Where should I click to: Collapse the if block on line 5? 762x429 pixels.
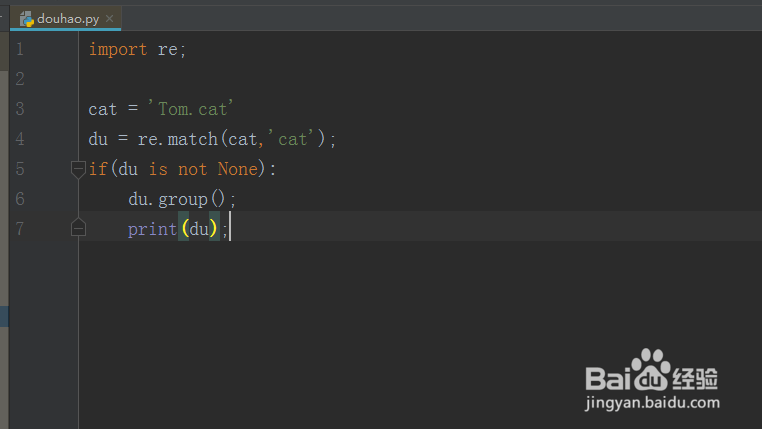point(78,169)
